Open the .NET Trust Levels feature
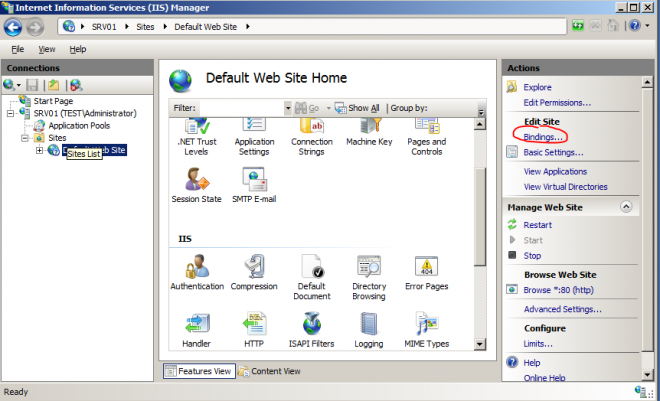Image resolution: width=660 pixels, height=401 pixels. click(x=197, y=138)
